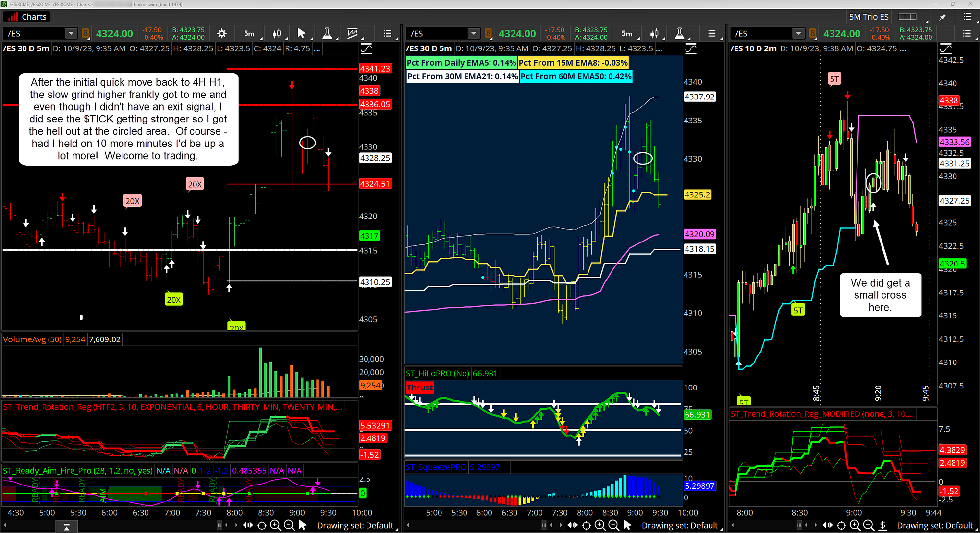
Task: Click the ellipsis after R: 4.75 in left chart header
Action: pyautogui.click(x=317, y=48)
